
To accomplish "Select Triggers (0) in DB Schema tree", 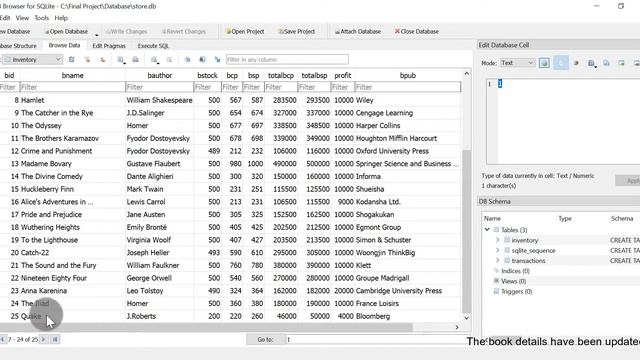I will (516, 291).
